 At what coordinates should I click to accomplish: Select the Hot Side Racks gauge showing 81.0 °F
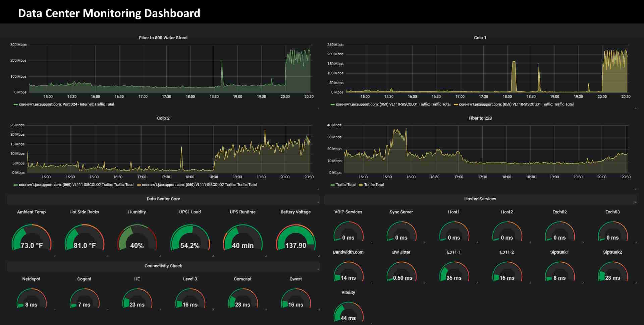[85, 238]
